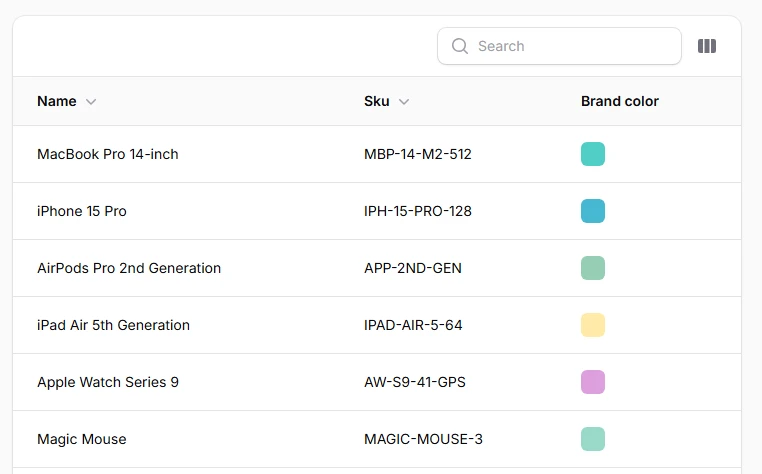This screenshot has height=474, width=762.
Task: Click the iPhone 15 Pro name cell
Action: (x=82, y=211)
